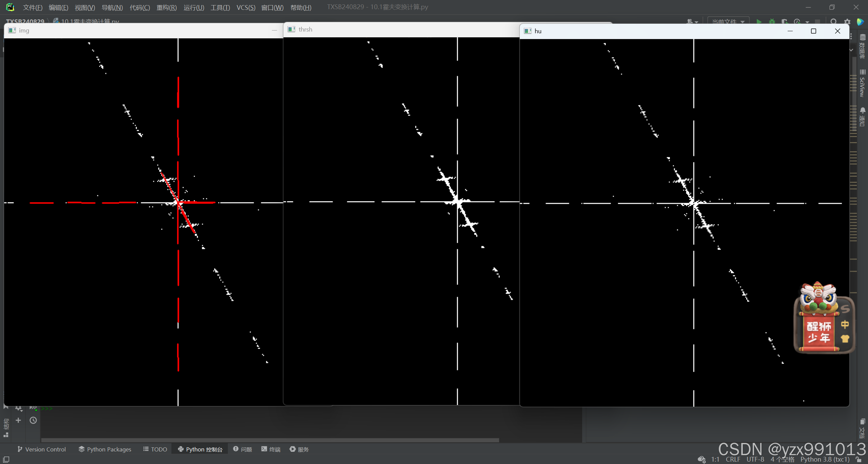Image resolution: width=868 pixels, height=464 pixels.
Task: Open the input method skin shirt icon
Action: click(845, 339)
